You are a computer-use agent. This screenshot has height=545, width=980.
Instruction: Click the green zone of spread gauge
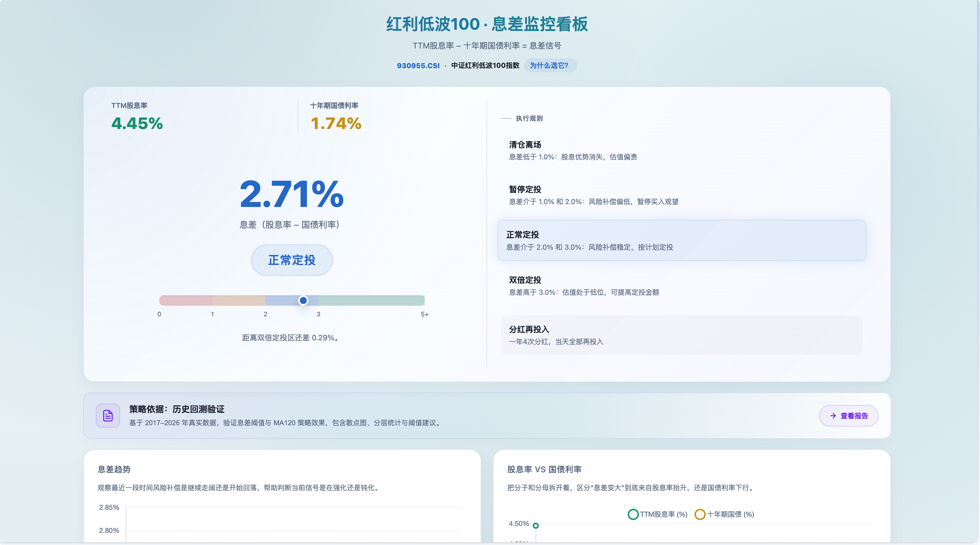372,300
